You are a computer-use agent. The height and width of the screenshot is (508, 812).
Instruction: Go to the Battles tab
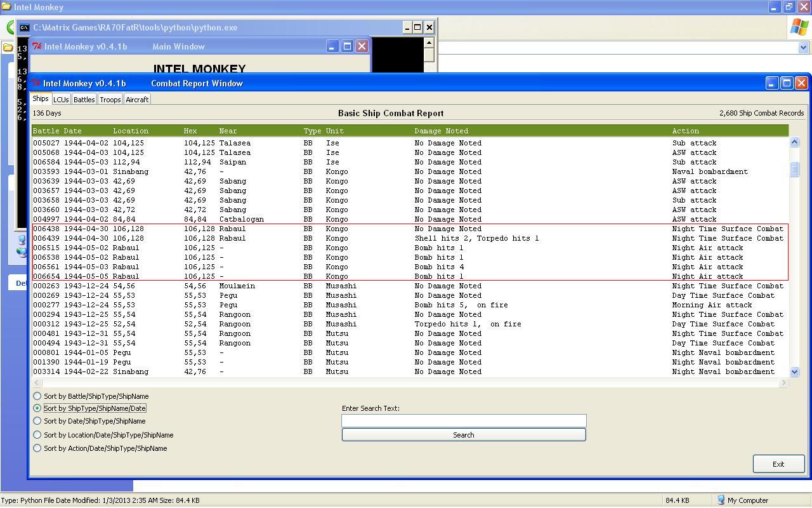tap(84, 100)
